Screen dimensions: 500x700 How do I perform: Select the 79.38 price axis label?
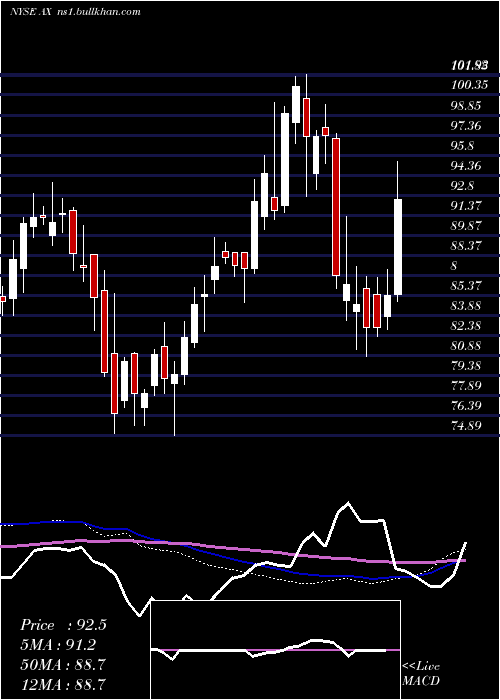(466, 366)
